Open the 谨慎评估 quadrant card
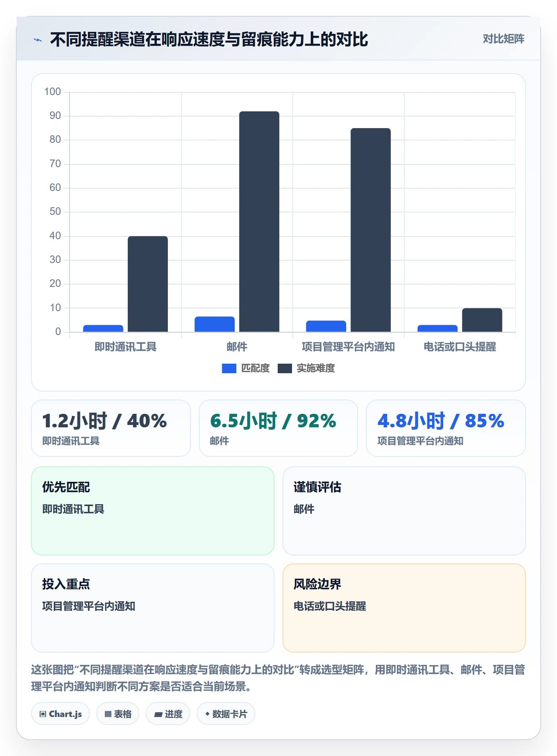The image size is (557, 756). (x=404, y=511)
